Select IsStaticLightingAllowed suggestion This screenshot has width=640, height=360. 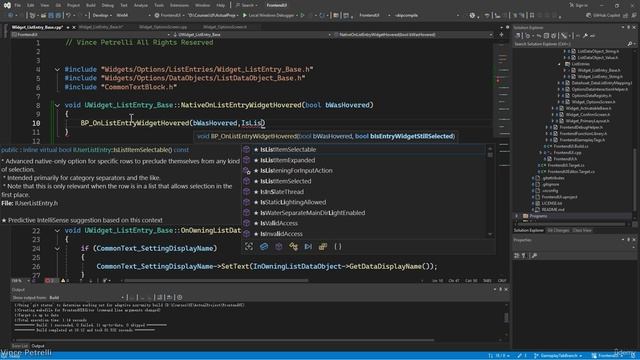(363, 202)
